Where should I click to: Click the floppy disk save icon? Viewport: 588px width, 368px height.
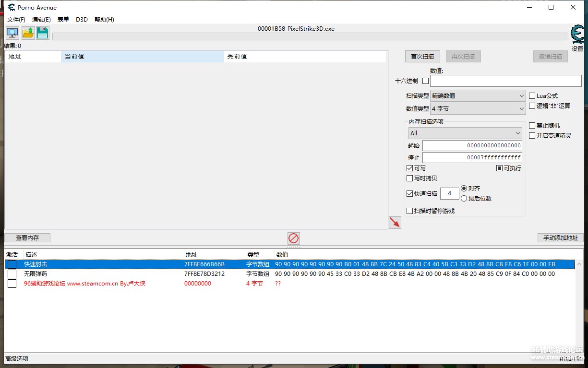coord(43,33)
